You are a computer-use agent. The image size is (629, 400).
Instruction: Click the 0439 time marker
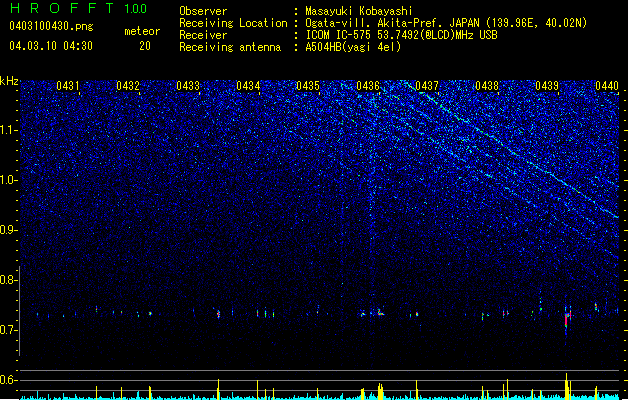click(x=547, y=86)
